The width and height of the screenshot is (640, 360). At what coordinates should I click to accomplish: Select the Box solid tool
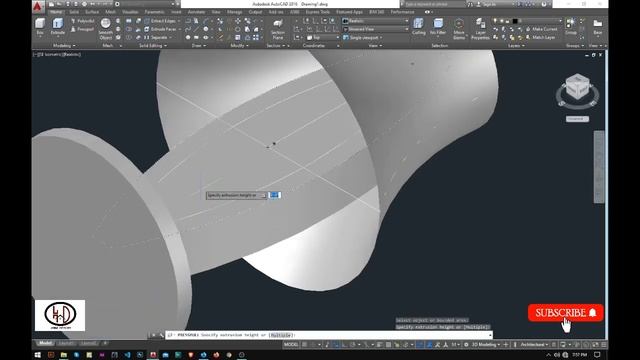(x=40, y=27)
